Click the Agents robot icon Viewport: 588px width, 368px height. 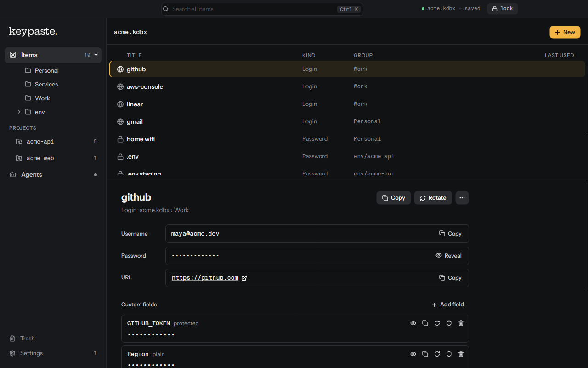tap(13, 175)
